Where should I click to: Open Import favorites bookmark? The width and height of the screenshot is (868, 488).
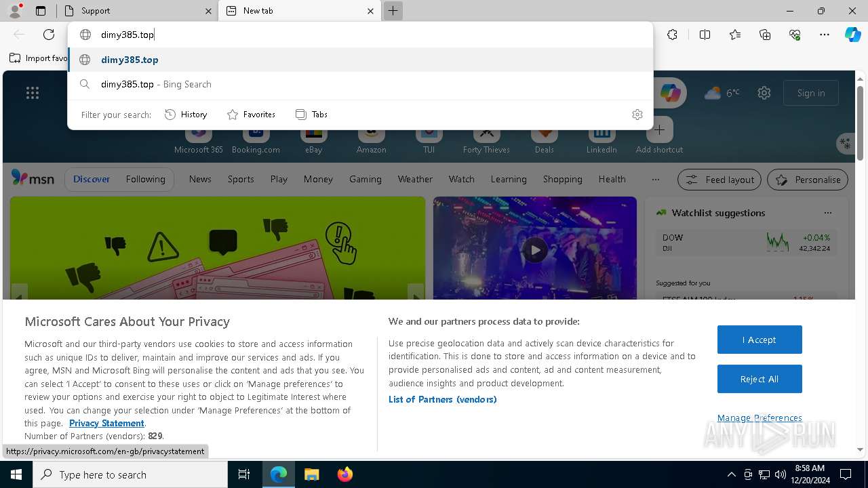point(38,58)
